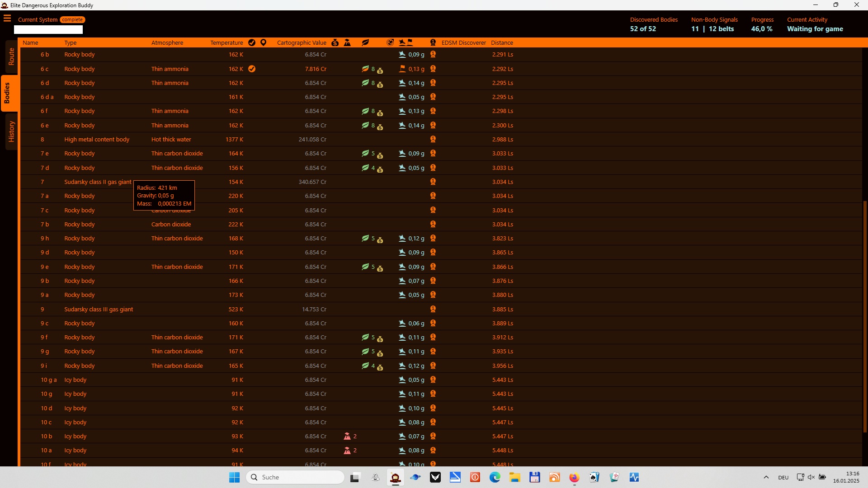The height and width of the screenshot is (488, 868).
Task: Click the planet terraformable column header icon
Action: click(390, 42)
